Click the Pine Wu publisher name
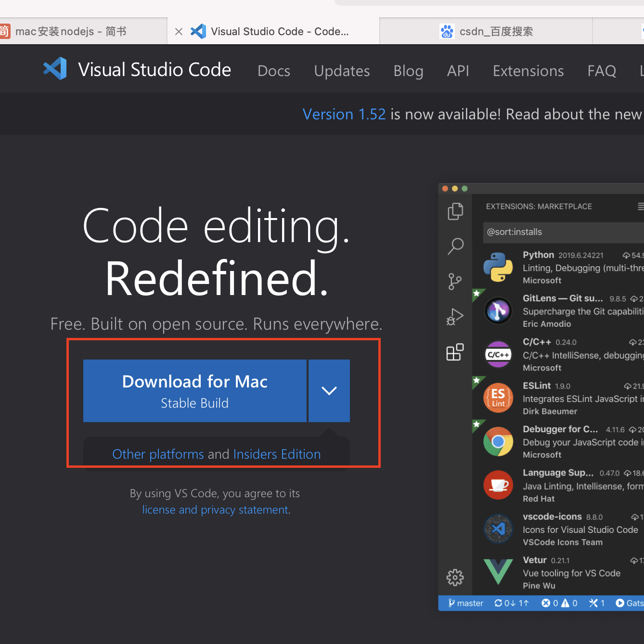The width and height of the screenshot is (644, 644). tap(539, 586)
